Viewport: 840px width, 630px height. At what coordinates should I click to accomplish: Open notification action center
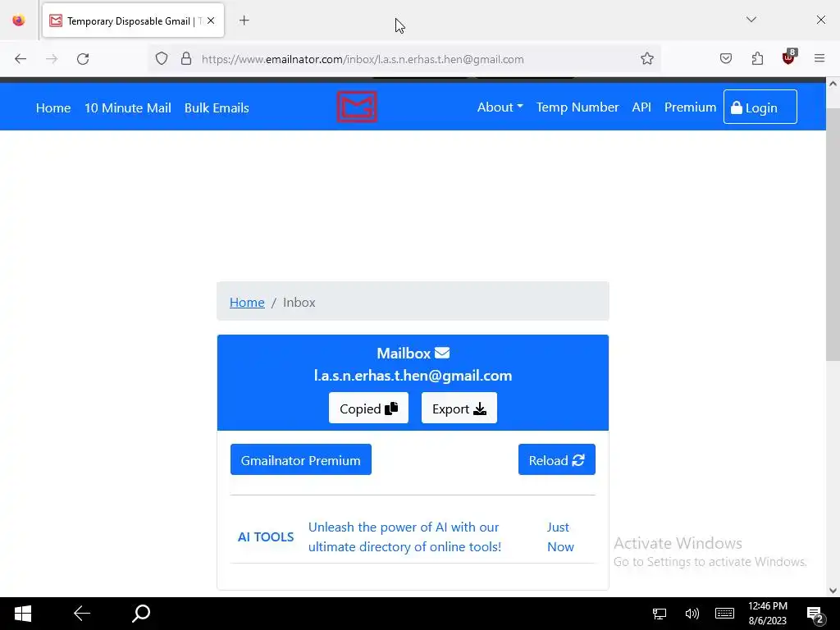(815, 614)
